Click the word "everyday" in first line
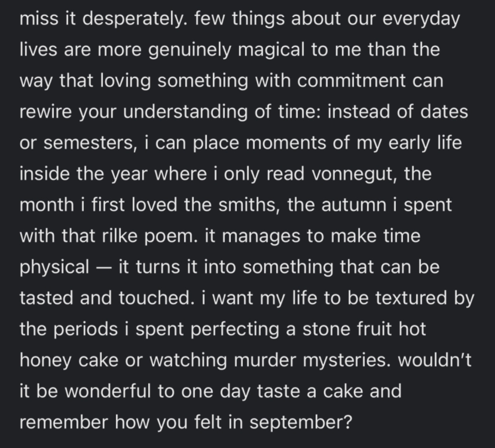The image size is (495, 448). coord(420,20)
